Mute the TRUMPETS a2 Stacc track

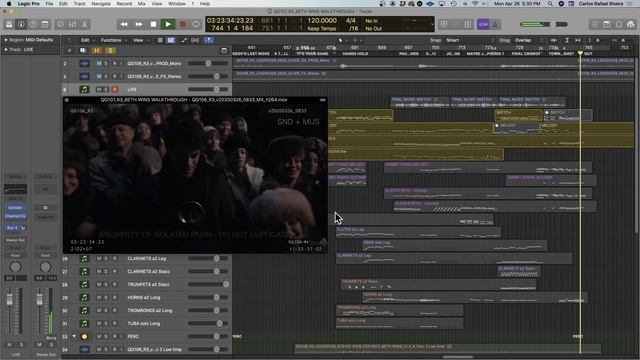[x=99, y=284]
